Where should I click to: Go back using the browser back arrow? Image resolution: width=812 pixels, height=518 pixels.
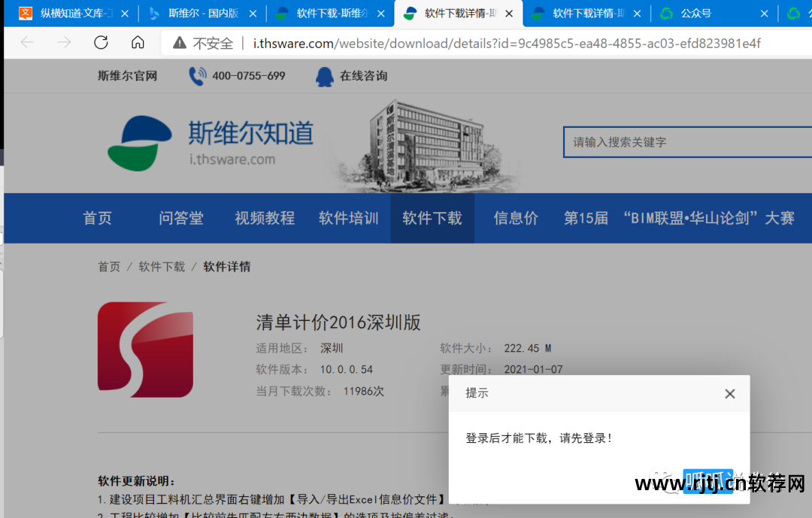(27, 42)
